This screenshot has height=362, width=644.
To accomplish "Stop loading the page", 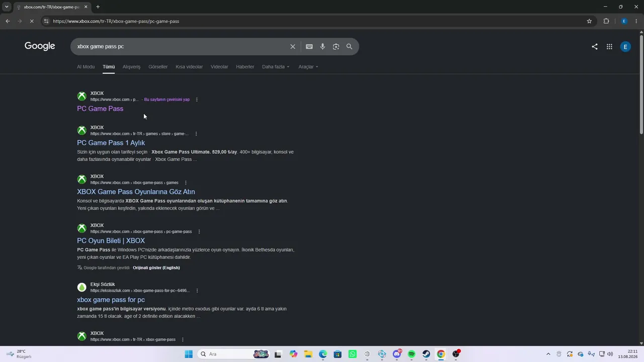I will (x=31, y=21).
